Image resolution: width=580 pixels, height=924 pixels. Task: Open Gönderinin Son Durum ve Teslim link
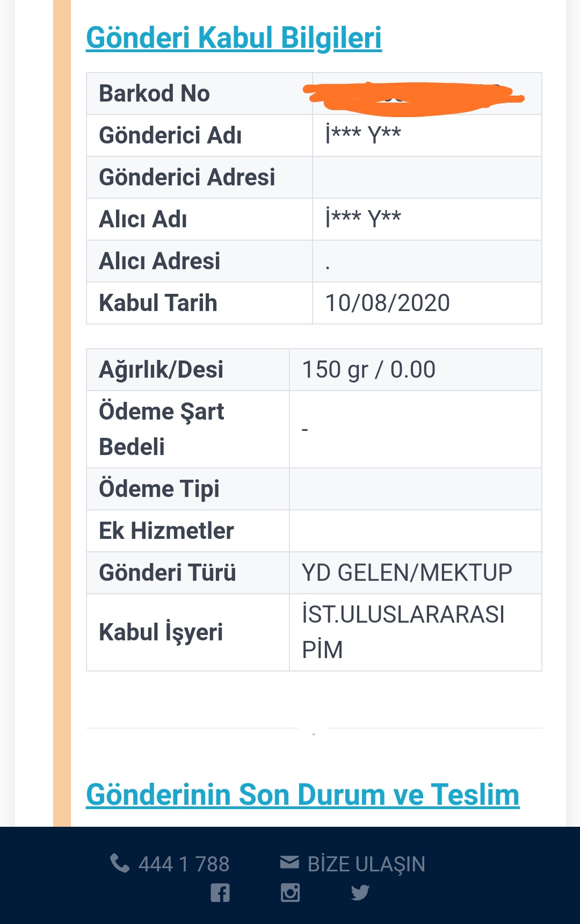point(303,795)
